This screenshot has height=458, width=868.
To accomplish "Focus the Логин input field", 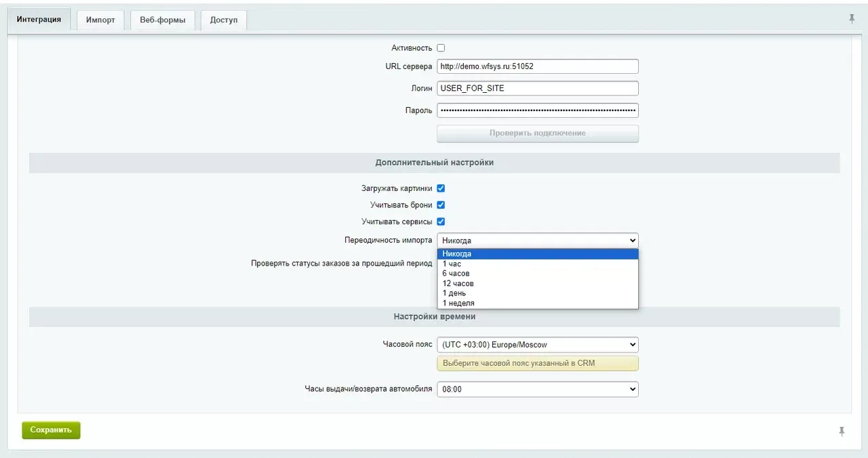I will [x=538, y=88].
